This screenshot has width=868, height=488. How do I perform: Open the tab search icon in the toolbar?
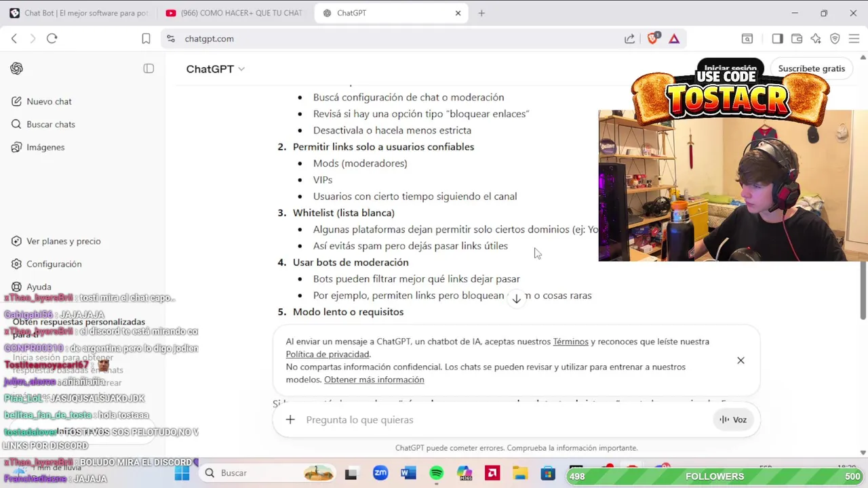click(x=747, y=39)
